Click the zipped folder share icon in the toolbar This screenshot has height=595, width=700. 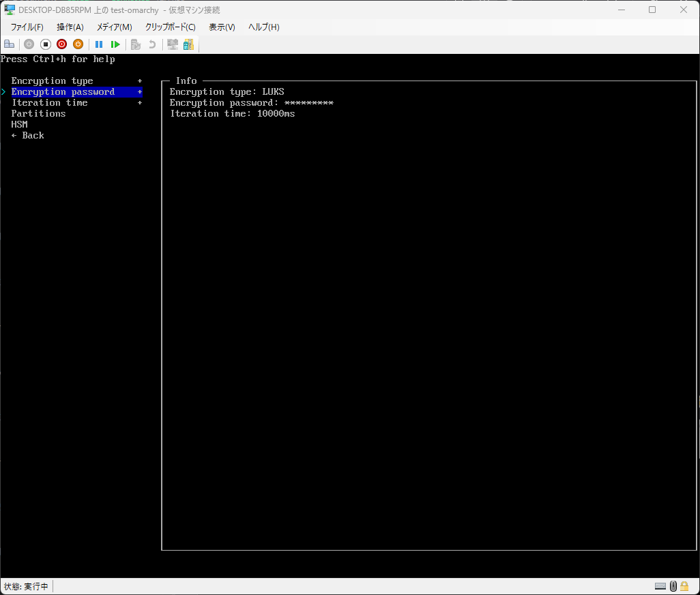click(x=188, y=44)
